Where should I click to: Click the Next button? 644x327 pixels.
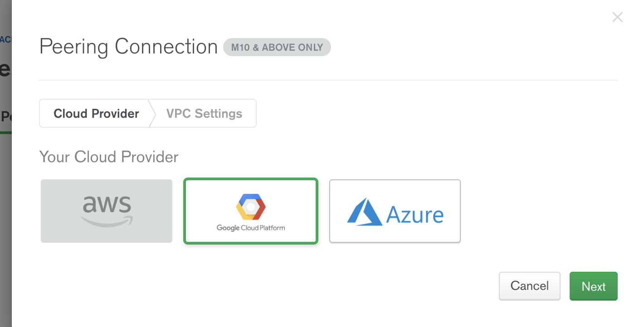pos(593,286)
